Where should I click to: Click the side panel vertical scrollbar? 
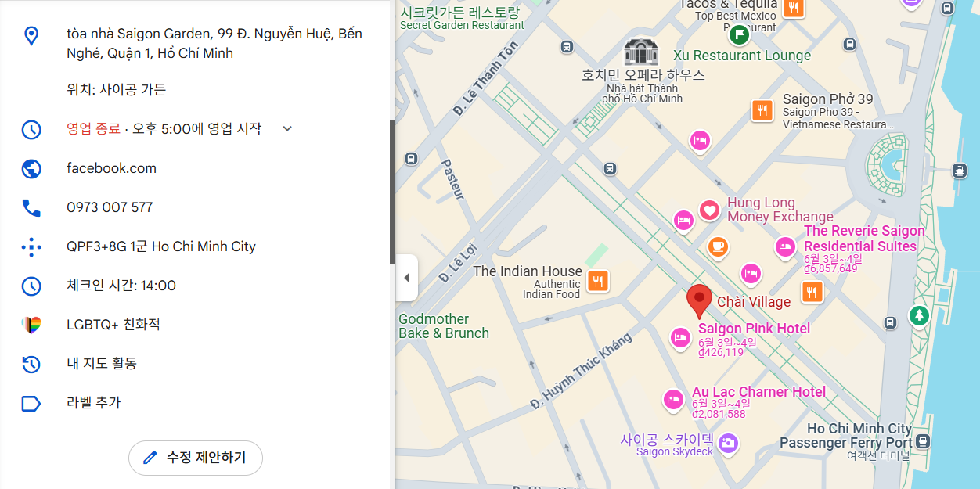(392, 192)
